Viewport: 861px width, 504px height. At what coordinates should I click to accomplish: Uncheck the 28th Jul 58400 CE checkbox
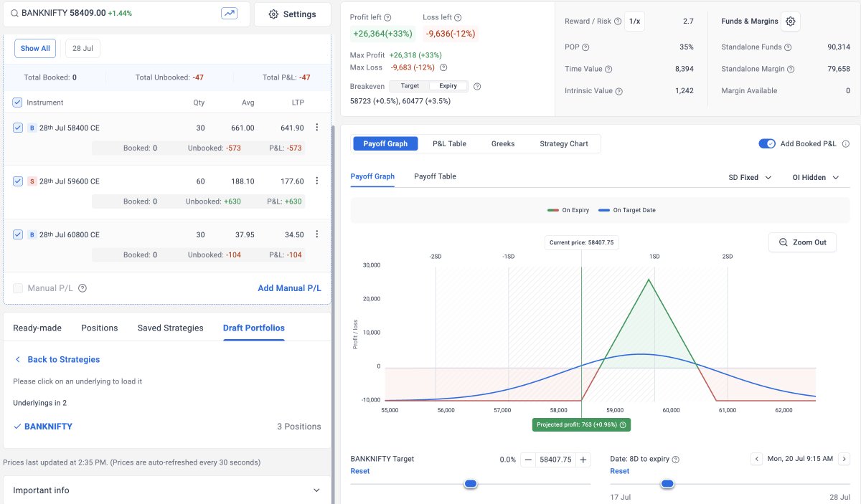pos(18,128)
